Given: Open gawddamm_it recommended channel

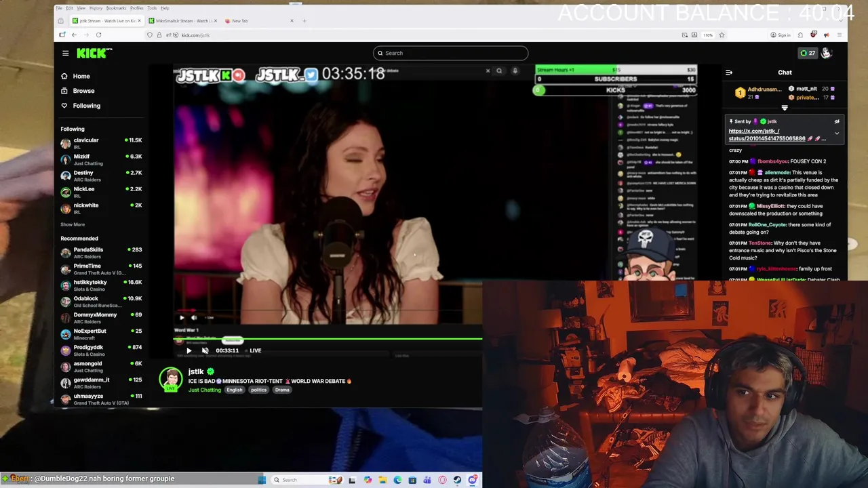Looking at the screenshot, I should click(x=101, y=383).
